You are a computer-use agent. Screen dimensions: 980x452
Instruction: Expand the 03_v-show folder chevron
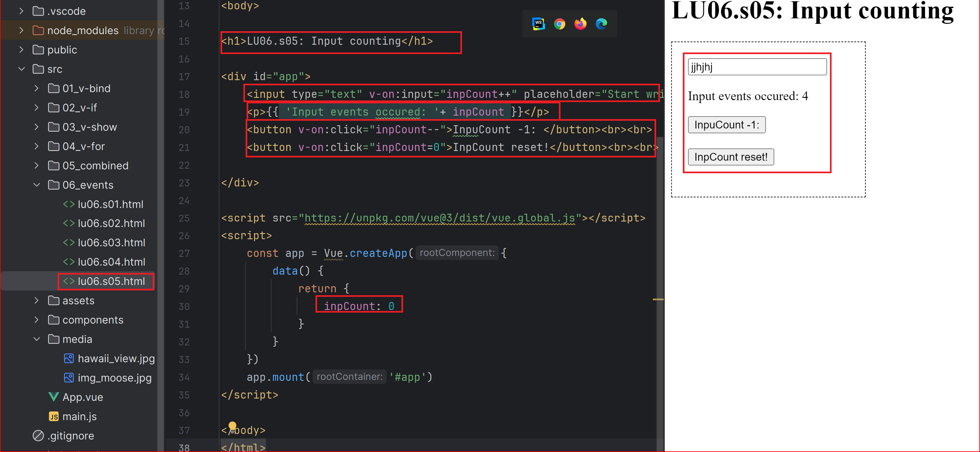coord(36,127)
